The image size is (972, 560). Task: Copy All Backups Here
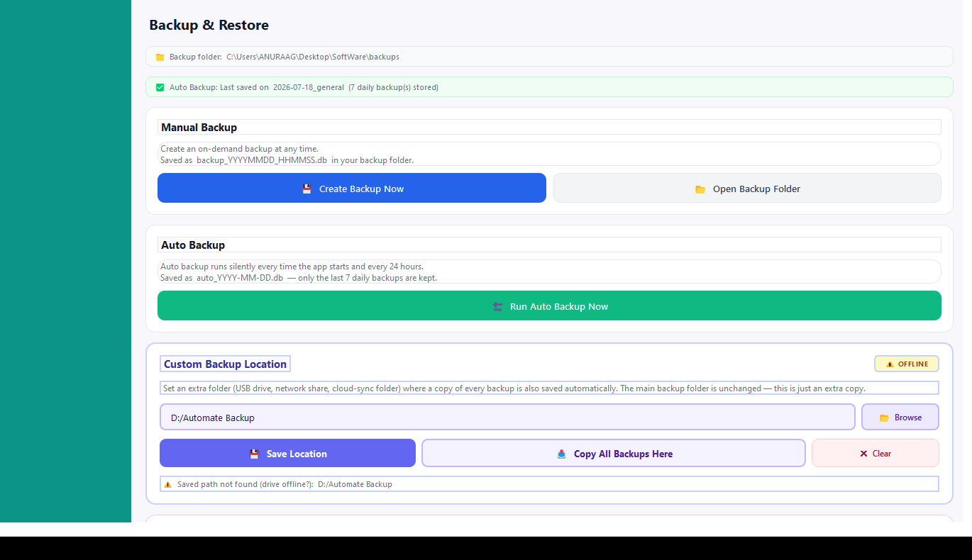click(614, 453)
